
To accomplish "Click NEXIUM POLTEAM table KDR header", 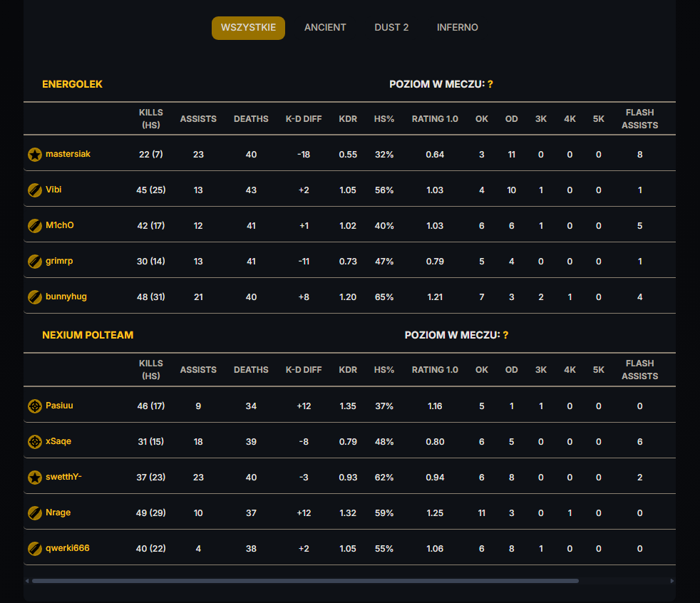I will [x=348, y=370].
